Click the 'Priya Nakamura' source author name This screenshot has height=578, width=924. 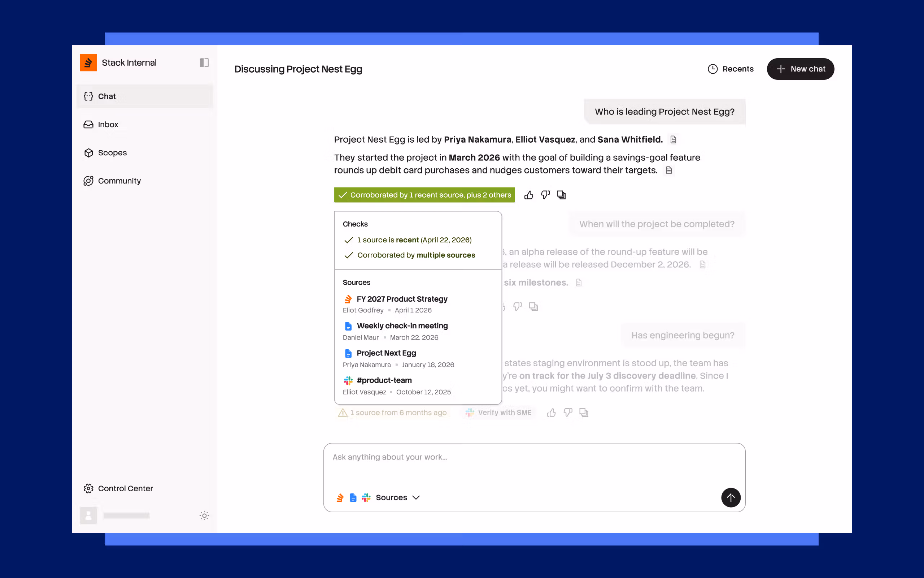pos(367,365)
